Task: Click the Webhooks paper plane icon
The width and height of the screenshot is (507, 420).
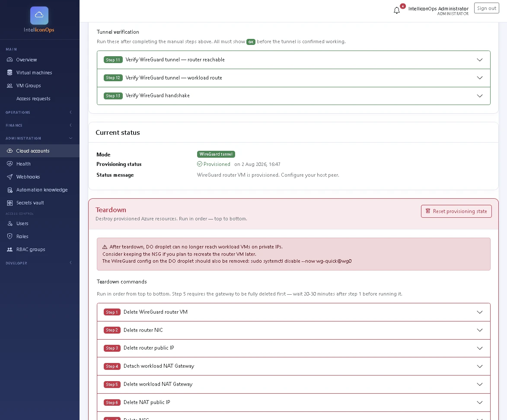Action: (10, 177)
